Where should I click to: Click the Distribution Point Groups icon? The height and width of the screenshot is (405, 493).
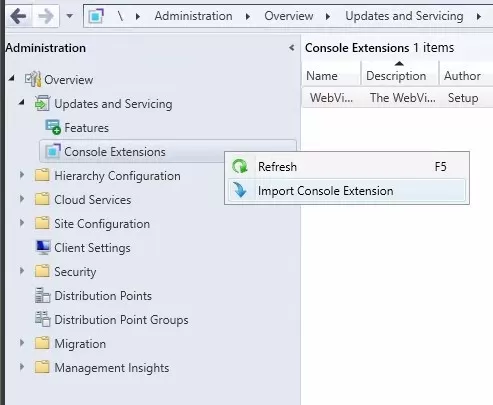(43, 319)
